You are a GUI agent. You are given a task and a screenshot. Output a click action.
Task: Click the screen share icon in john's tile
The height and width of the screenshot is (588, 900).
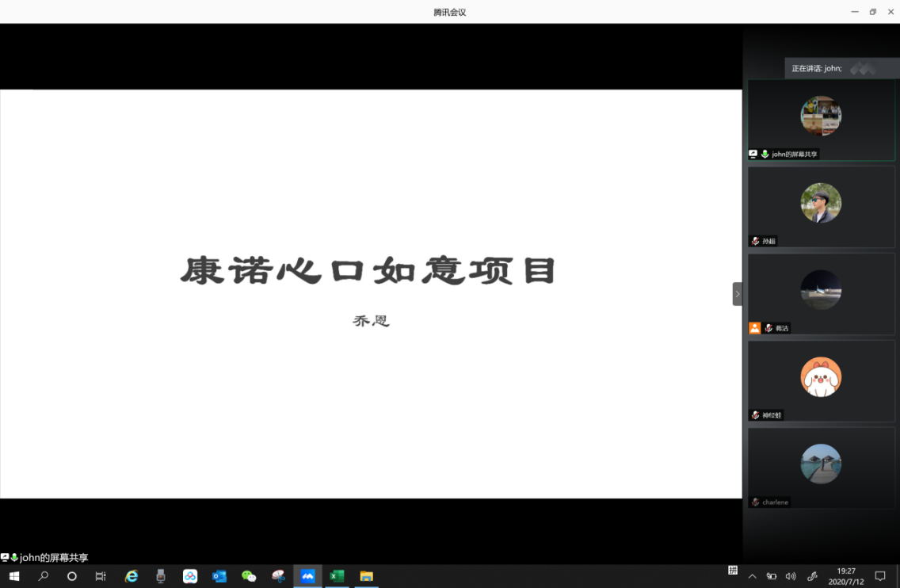753,154
